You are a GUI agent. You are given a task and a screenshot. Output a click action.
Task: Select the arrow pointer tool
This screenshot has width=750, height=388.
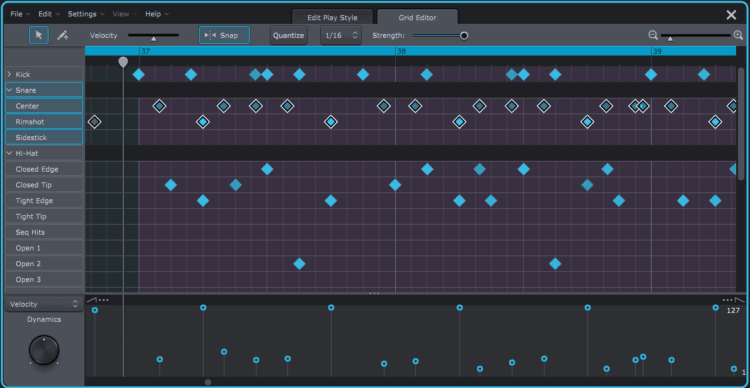coord(39,35)
